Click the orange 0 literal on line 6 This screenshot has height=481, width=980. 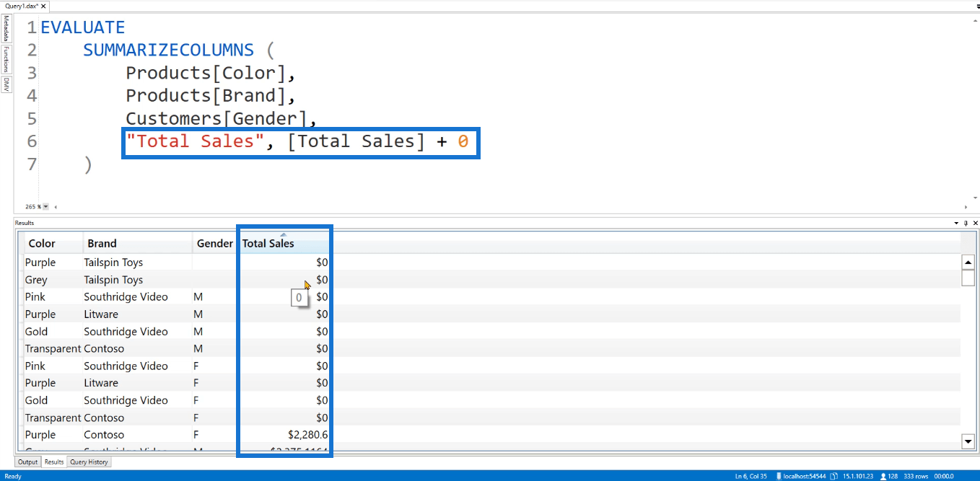[x=463, y=141]
